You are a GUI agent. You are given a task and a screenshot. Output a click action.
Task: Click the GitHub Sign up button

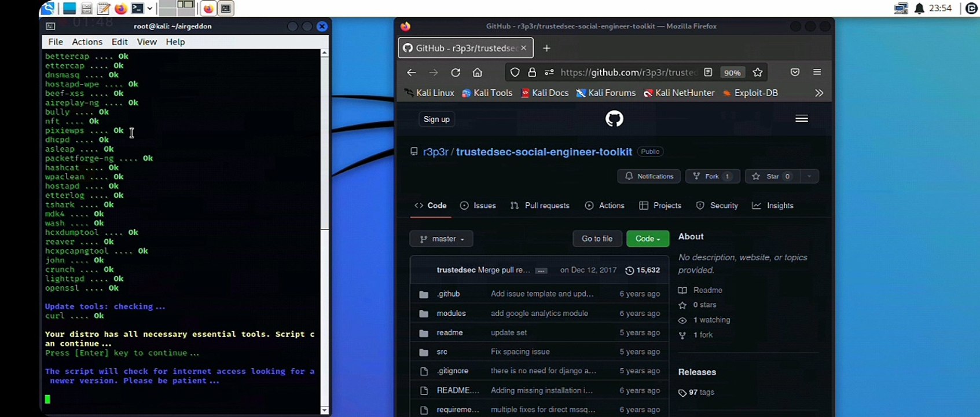[x=436, y=119]
